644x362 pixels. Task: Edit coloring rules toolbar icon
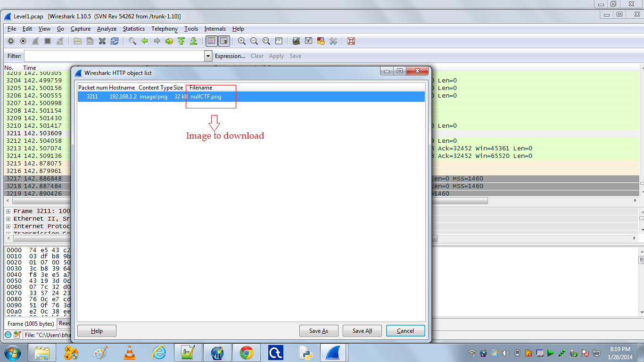click(321, 41)
